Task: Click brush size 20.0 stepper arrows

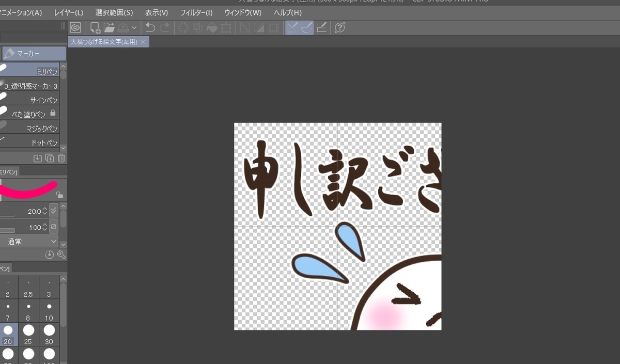Action: pos(45,211)
